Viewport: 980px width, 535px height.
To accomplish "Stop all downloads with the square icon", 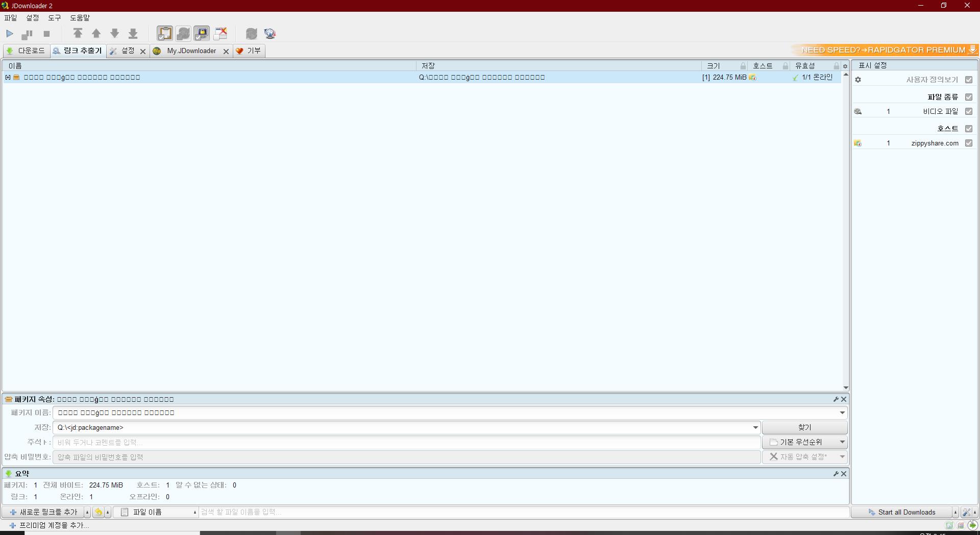I will 46,34.
